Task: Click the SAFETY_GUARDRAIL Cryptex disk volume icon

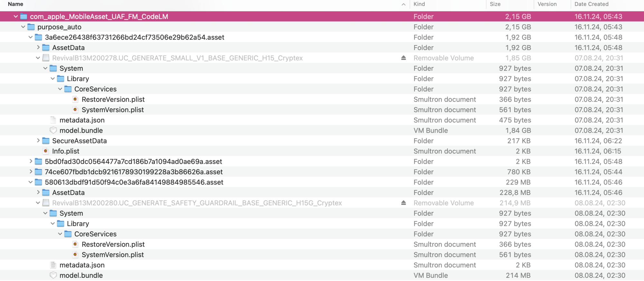Action: (x=46, y=203)
